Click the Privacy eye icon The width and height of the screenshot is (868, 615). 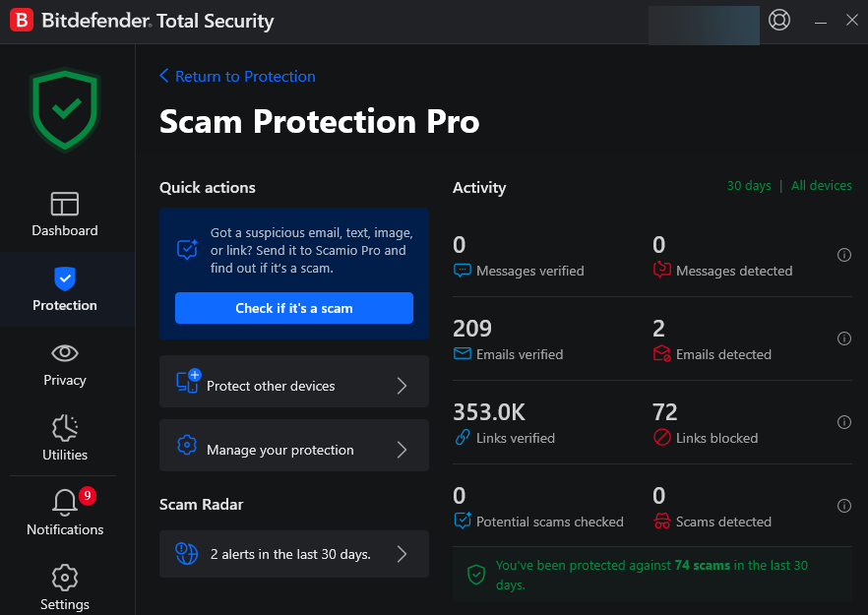(x=65, y=353)
